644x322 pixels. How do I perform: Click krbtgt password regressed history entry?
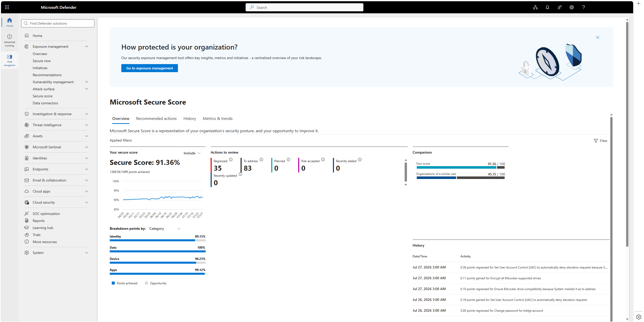(502, 311)
